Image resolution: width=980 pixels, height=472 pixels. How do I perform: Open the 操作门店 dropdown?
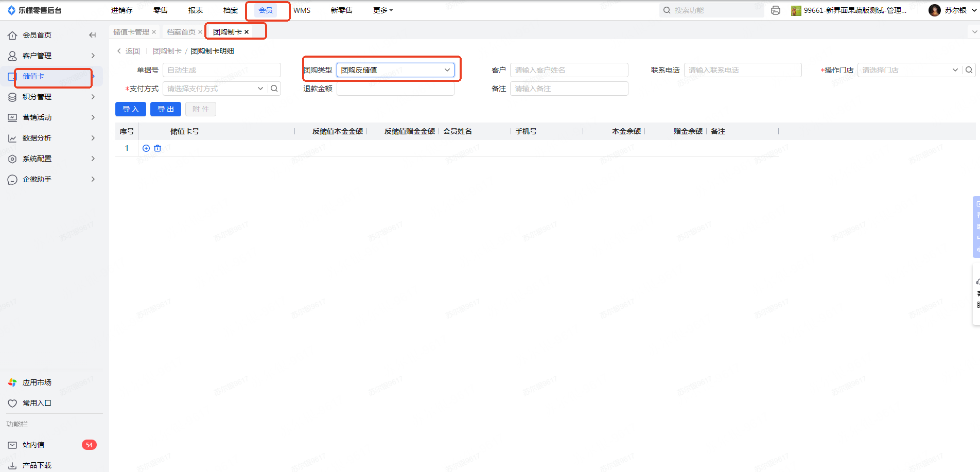[x=910, y=70]
